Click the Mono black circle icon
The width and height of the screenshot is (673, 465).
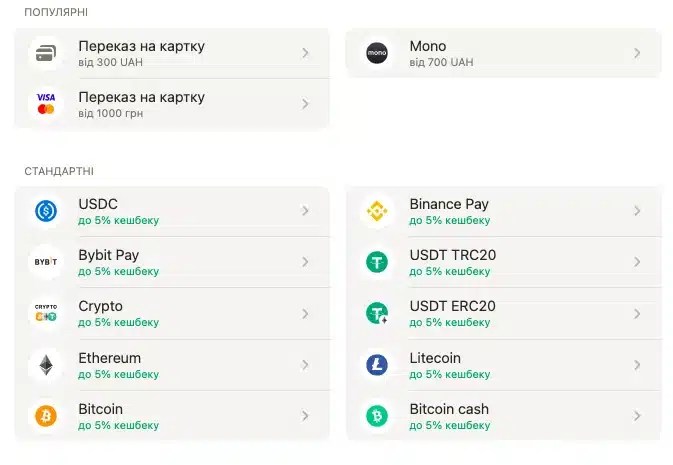coord(377,53)
